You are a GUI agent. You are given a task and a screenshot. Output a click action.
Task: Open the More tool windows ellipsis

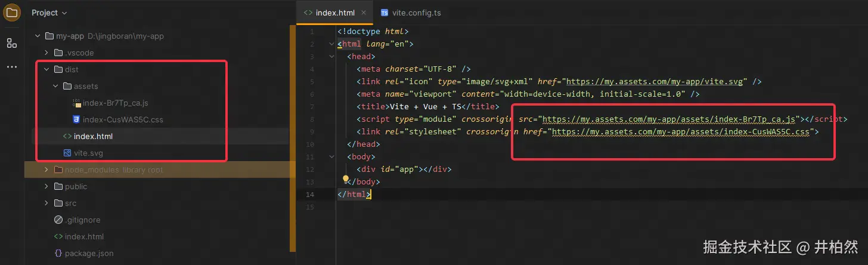tap(12, 67)
